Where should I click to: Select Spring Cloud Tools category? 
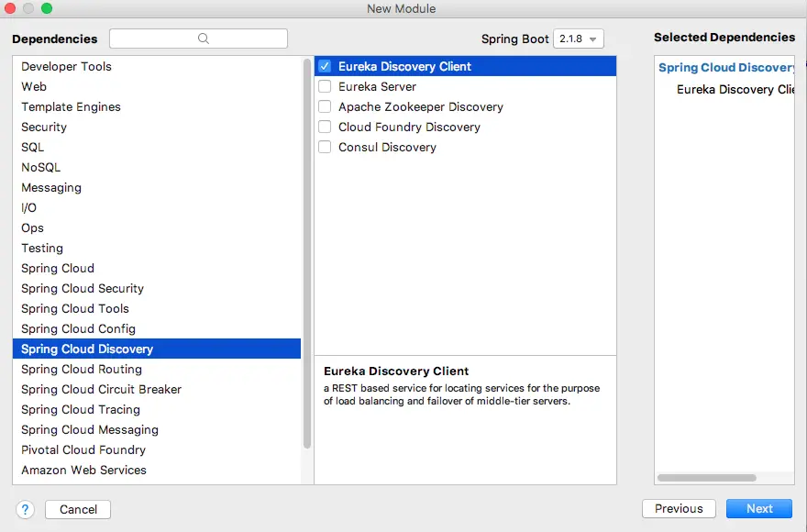(157, 308)
